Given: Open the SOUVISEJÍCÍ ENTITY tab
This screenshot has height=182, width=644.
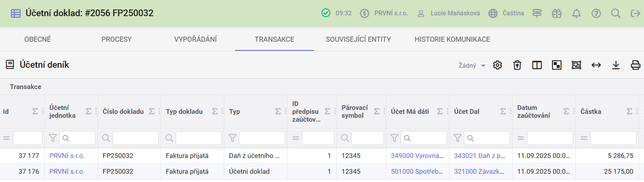Looking at the screenshot, I should point(358,39).
